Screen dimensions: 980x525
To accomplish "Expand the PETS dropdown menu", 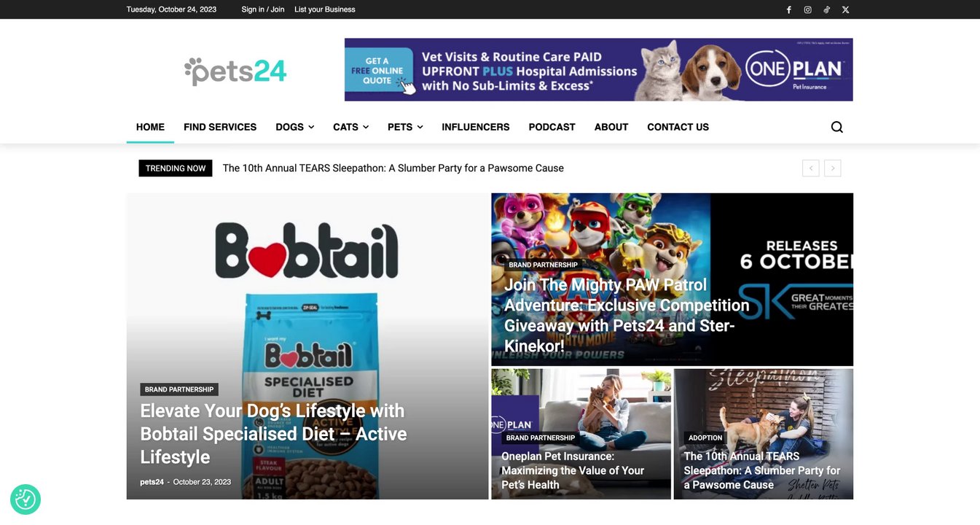I will pos(405,127).
